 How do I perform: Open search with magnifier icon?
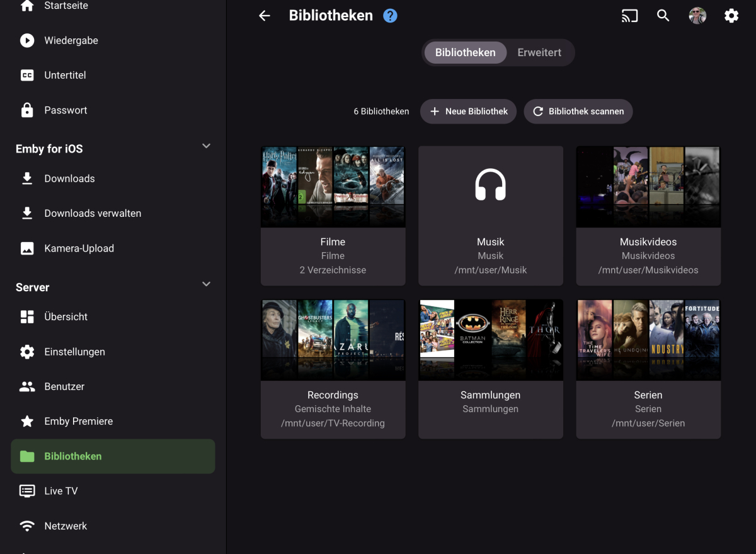click(x=663, y=16)
